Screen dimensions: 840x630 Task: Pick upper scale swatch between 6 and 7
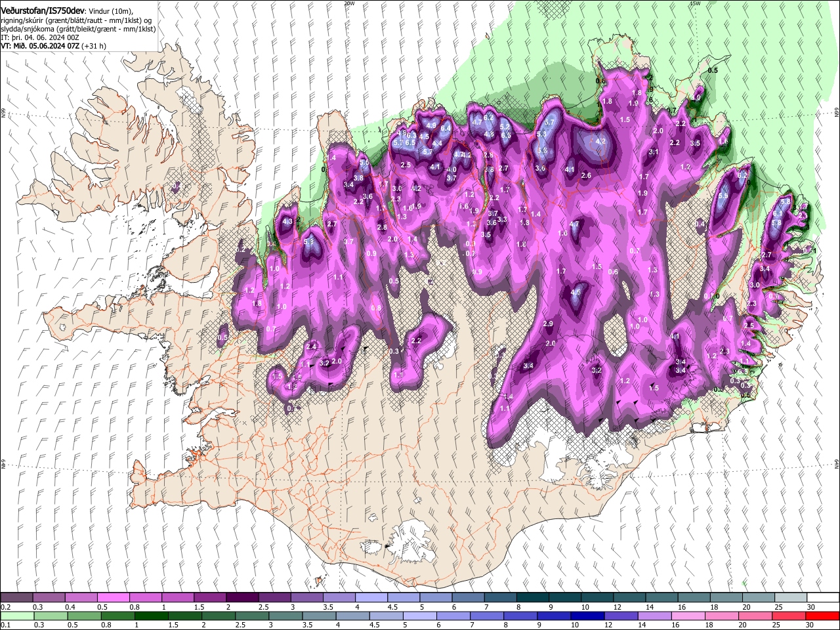click(467, 598)
